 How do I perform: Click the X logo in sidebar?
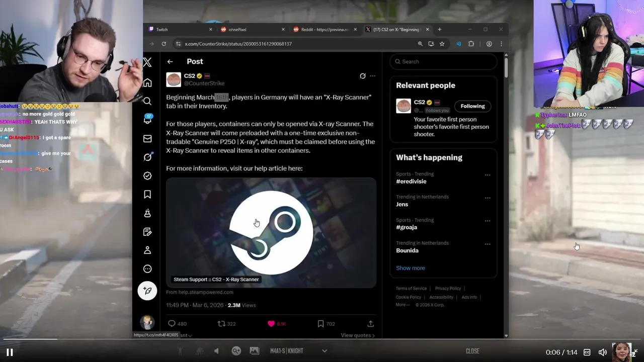[147, 62]
